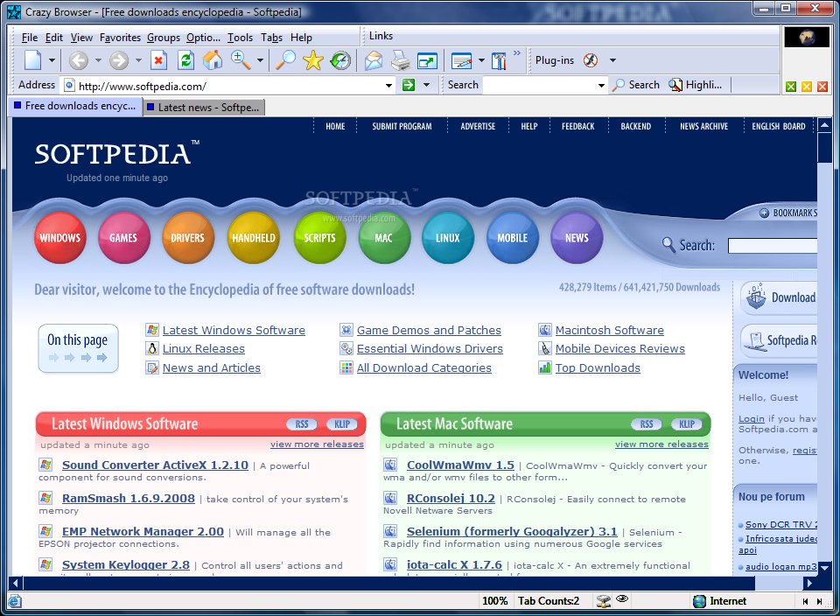Click the Mail envelope icon
The image size is (840, 616).
(374, 60)
